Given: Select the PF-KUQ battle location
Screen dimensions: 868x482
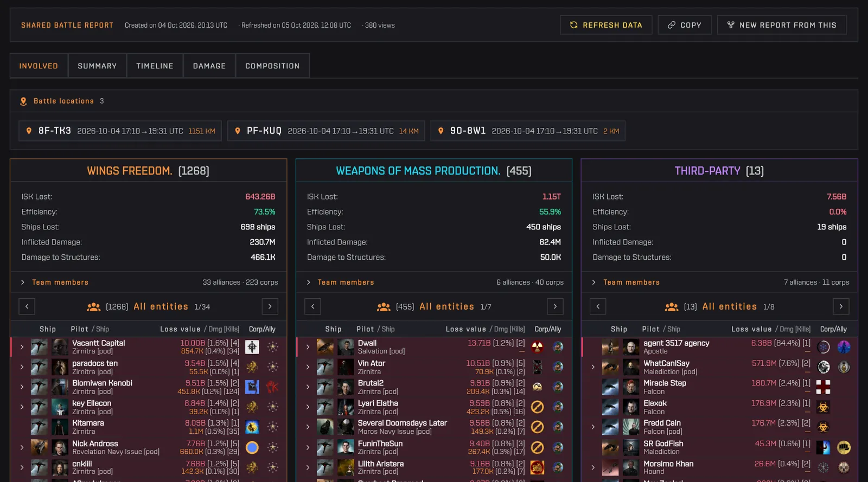Looking at the screenshot, I should click(x=327, y=131).
